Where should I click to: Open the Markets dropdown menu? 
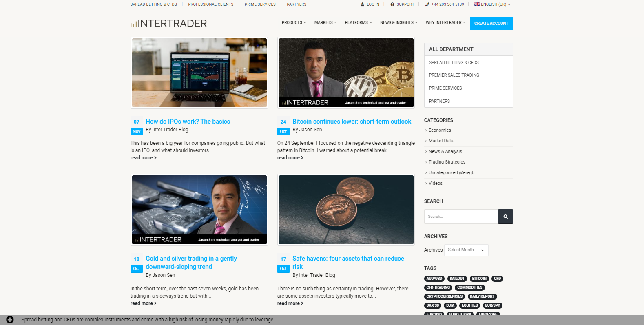click(x=325, y=23)
